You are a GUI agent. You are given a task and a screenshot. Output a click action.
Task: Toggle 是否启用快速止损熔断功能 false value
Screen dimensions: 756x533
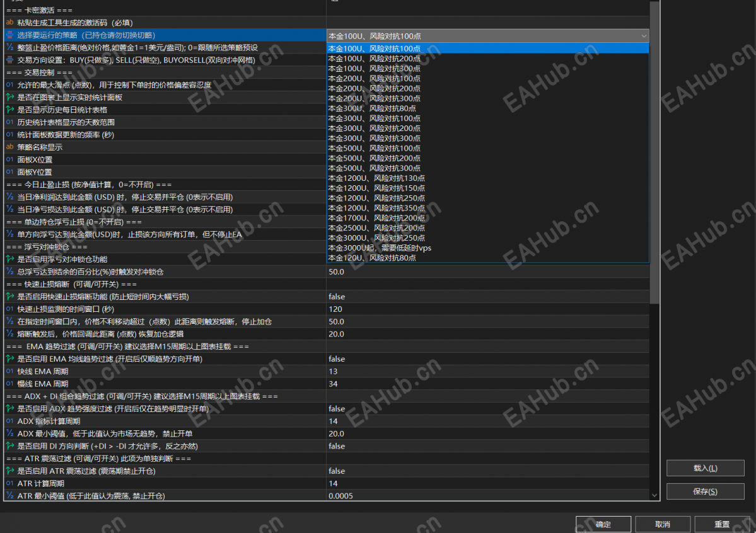[x=487, y=296]
